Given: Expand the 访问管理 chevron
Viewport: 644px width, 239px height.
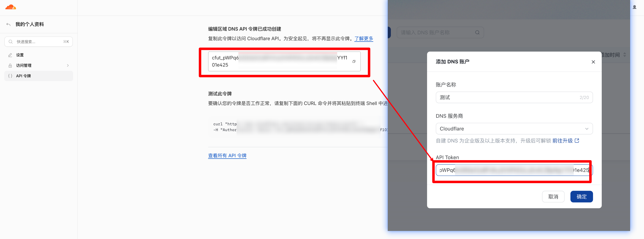Looking at the screenshot, I should pos(68,65).
